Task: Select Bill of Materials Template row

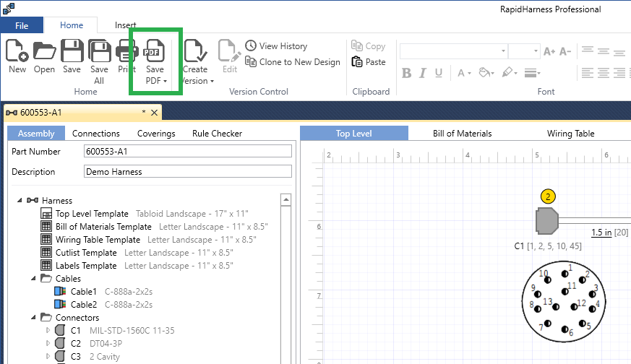Action: pyautogui.click(x=154, y=227)
